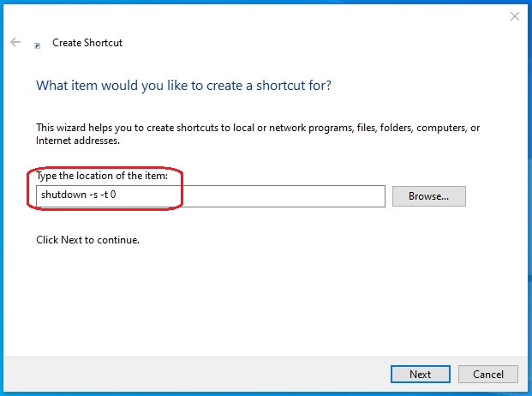This screenshot has width=532, height=396.
Task: Click the word "shutdown" in the location field
Action: 63,195
